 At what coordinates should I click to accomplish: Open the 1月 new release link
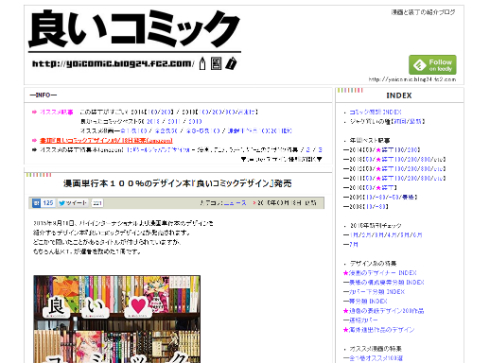354,235
